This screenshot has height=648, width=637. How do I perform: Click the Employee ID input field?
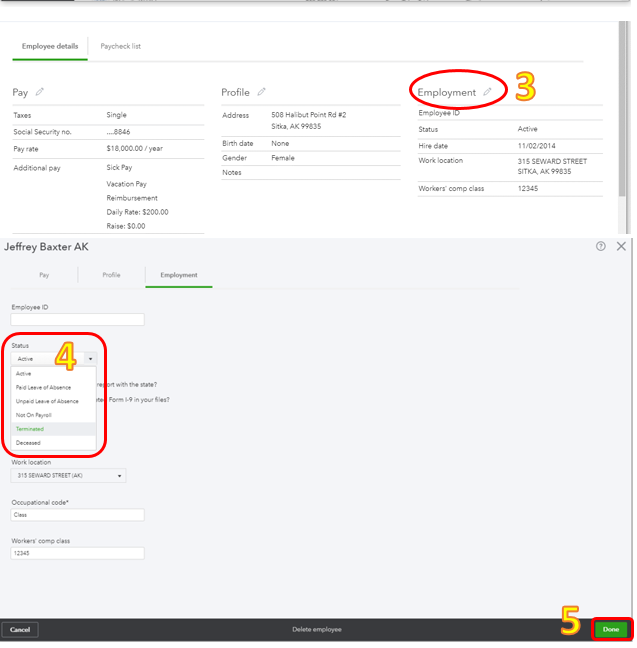point(78,320)
